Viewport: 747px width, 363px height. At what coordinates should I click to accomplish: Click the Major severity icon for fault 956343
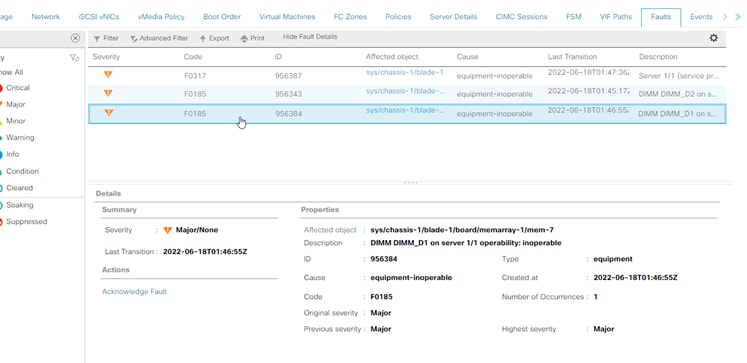(x=108, y=93)
